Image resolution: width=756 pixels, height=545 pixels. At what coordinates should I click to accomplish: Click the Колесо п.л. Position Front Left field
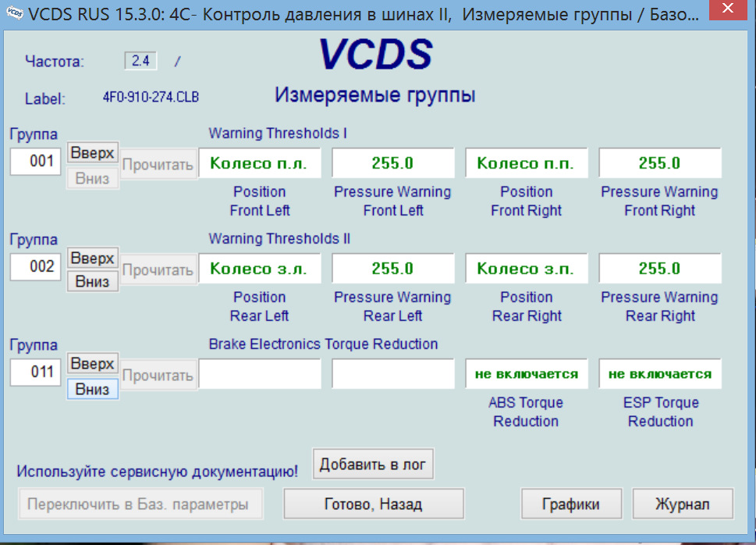(x=259, y=162)
